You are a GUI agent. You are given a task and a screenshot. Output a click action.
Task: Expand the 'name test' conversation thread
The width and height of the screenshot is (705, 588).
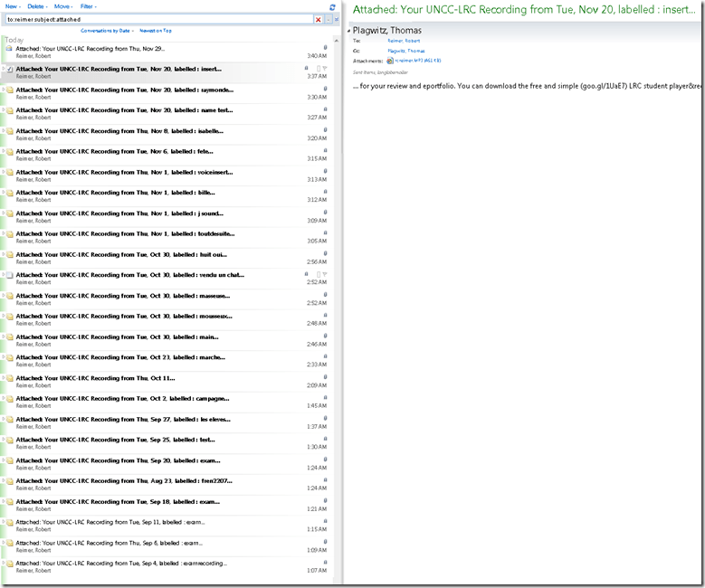pos(4,109)
